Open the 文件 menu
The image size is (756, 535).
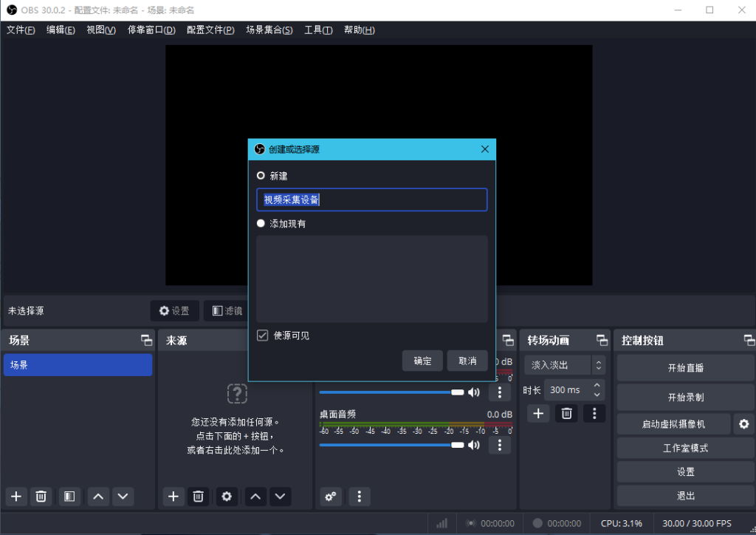point(21,30)
